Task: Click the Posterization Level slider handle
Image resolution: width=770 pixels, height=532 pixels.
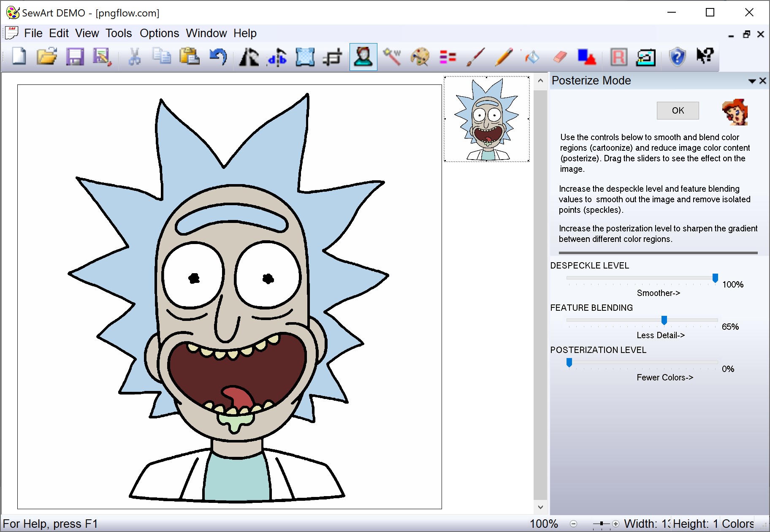Action: [x=569, y=363]
